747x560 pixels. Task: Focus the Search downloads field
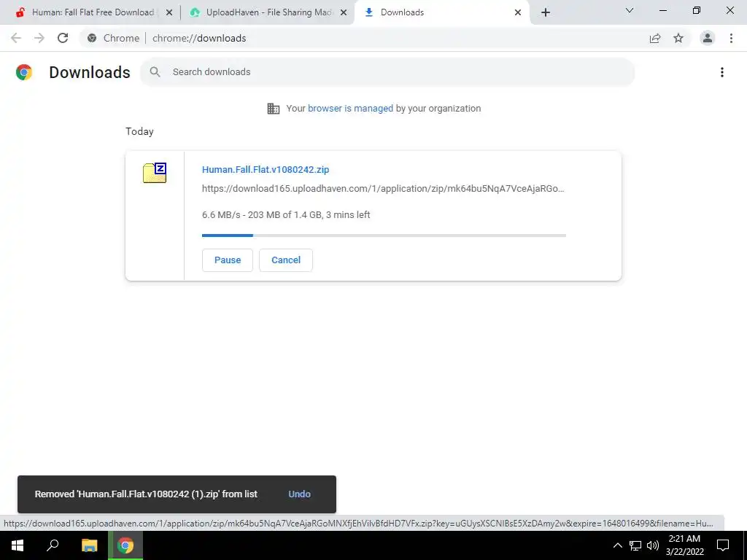[387, 72]
